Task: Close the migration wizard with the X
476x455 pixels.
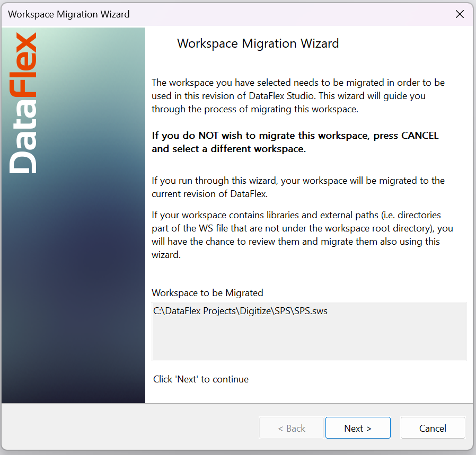Action: (460, 14)
